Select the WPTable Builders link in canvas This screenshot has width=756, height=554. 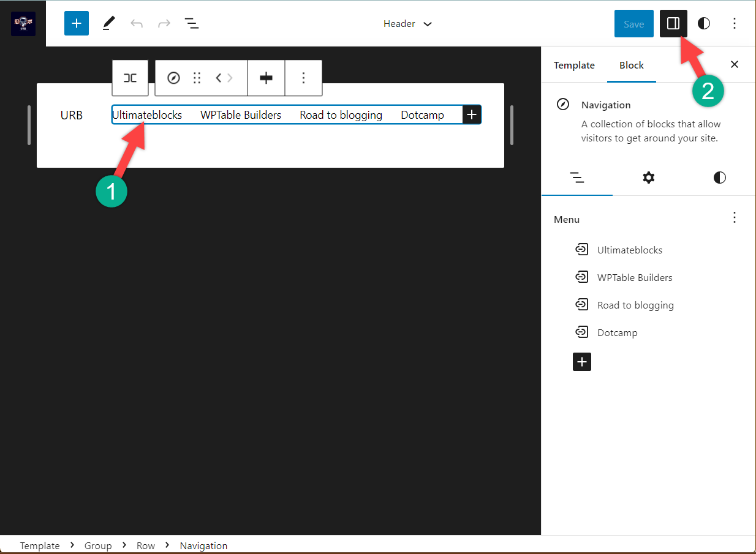pyautogui.click(x=241, y=115)
